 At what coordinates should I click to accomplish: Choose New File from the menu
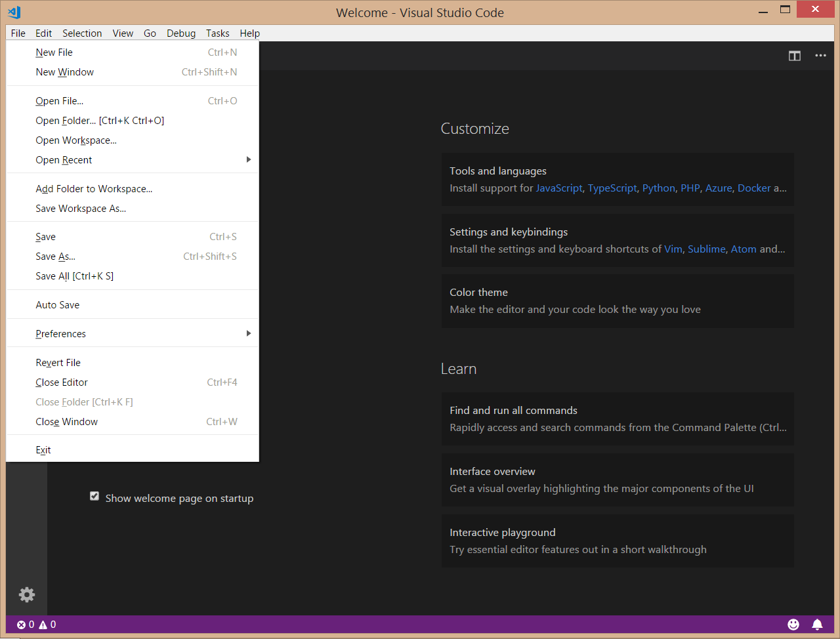tap(133, 52)
